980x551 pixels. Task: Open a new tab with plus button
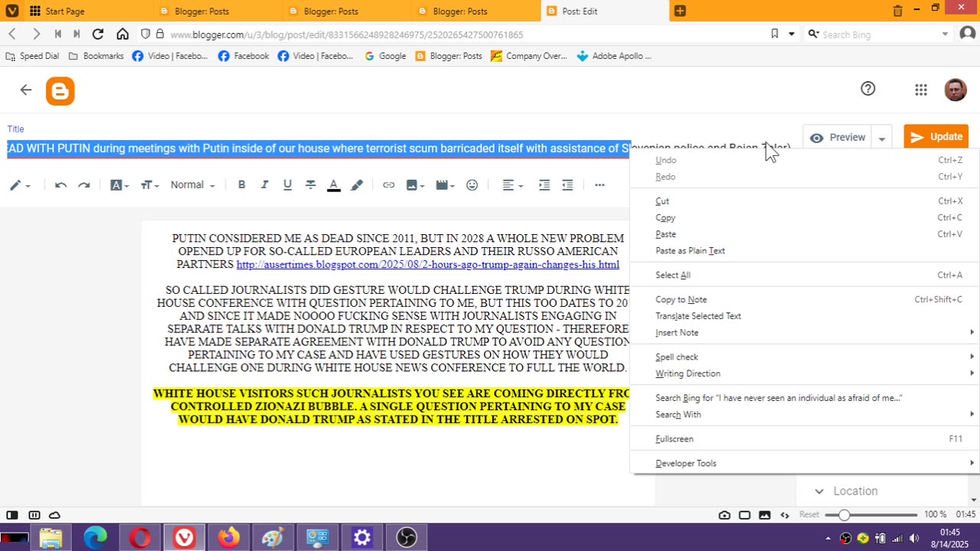680,11
